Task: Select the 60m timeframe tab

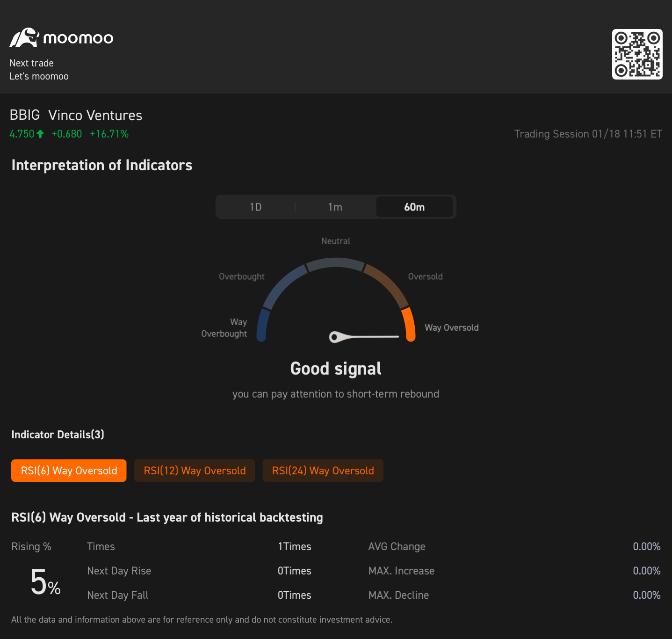Action: (x=414, y=207)
